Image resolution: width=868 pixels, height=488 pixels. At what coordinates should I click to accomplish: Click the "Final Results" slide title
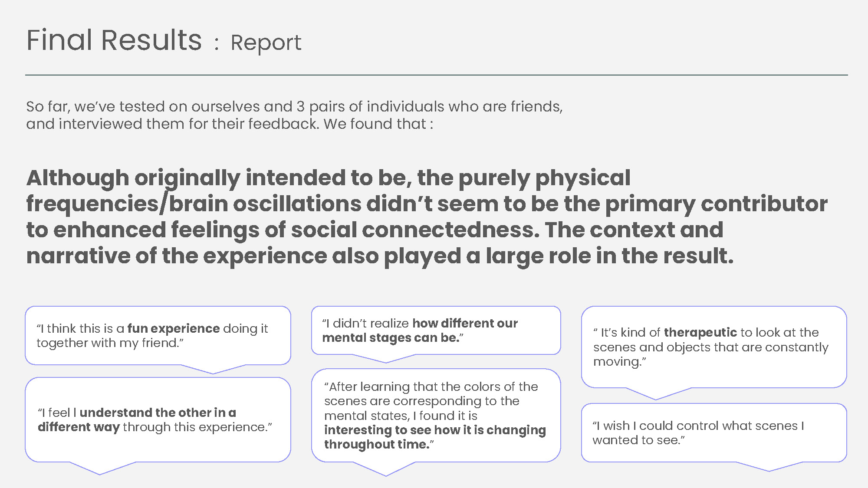click(114, 40)
